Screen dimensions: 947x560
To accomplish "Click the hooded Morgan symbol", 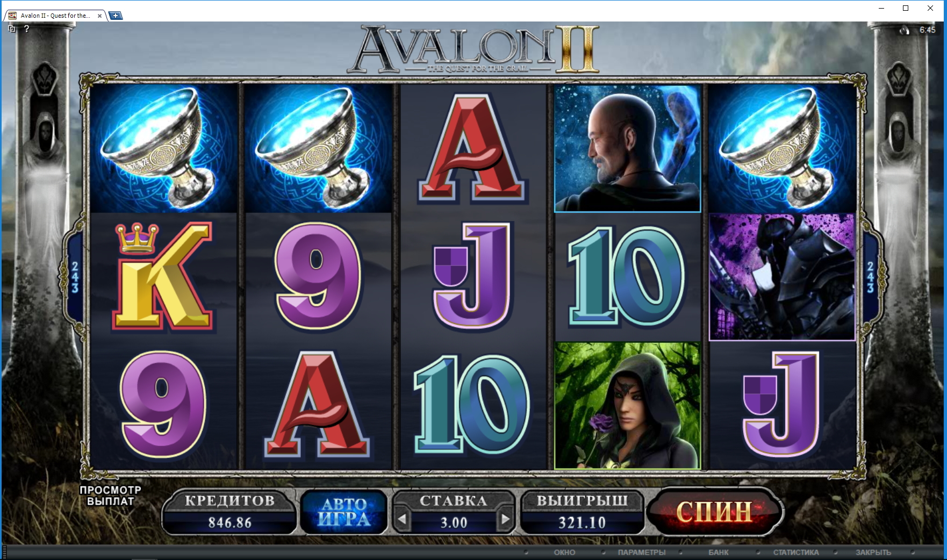I will (627, 405).
